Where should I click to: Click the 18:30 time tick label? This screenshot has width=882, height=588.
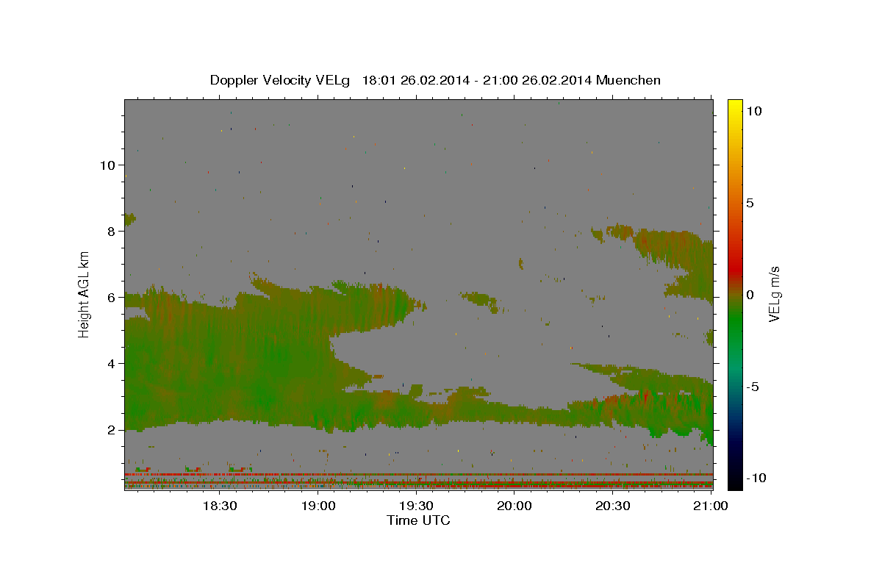pos(220,506)
